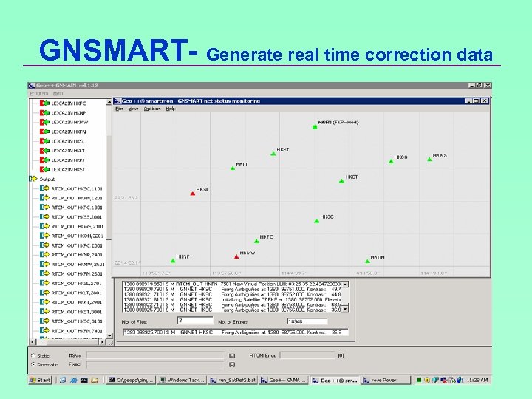532x399 pixels.
Task: Click the smartmon window title bar icon
Action: click(x=117, y=101)
